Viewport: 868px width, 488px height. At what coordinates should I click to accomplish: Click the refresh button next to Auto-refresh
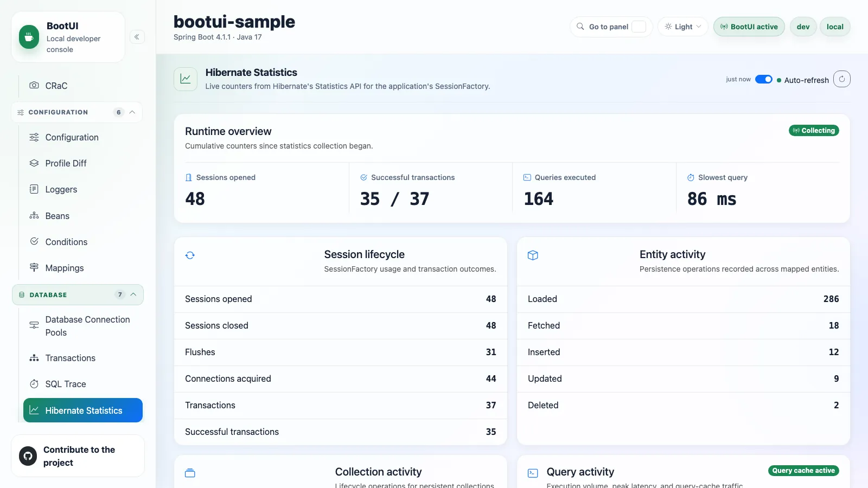click(842, 79)
